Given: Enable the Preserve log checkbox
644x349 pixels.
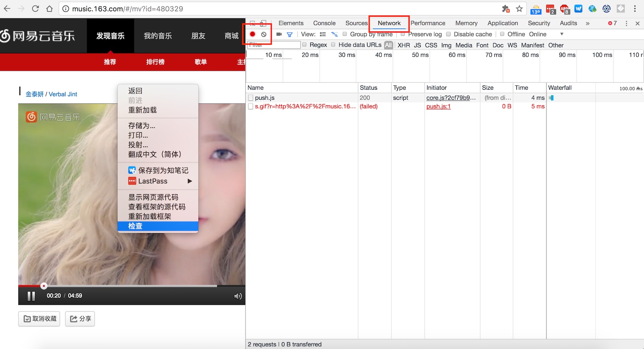Looking at the screenshot, I should (x=402, y=34).
